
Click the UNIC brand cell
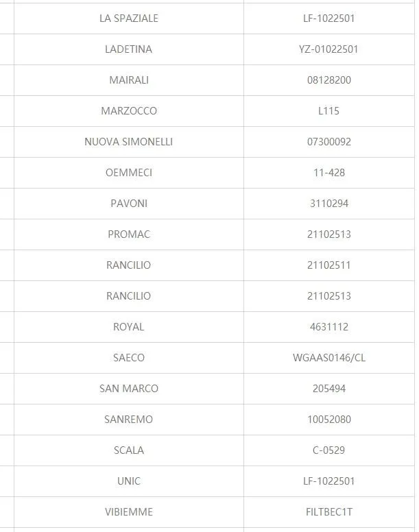click(129, 481)
